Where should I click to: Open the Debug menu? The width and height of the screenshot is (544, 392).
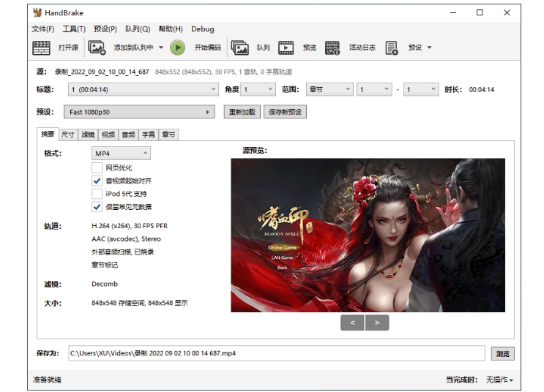tap(203, 29)
